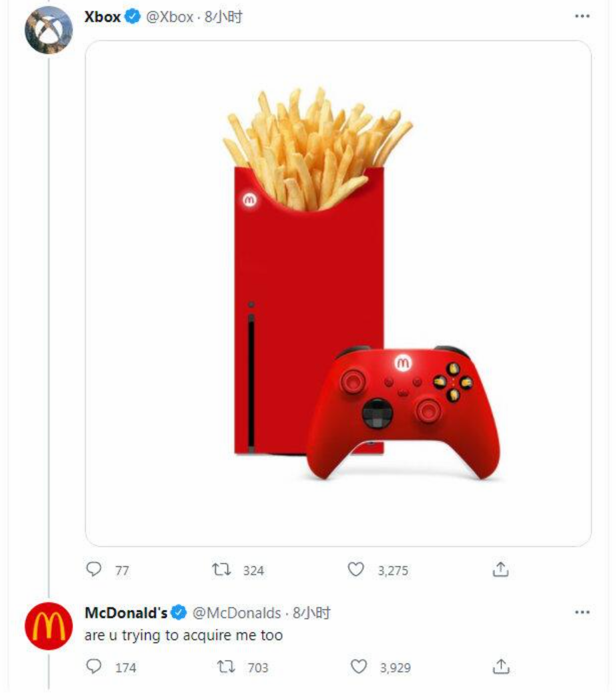Screen dimensions: 616x700
Task: Open the @Xbox handle link
Action: tap(169, 17)
